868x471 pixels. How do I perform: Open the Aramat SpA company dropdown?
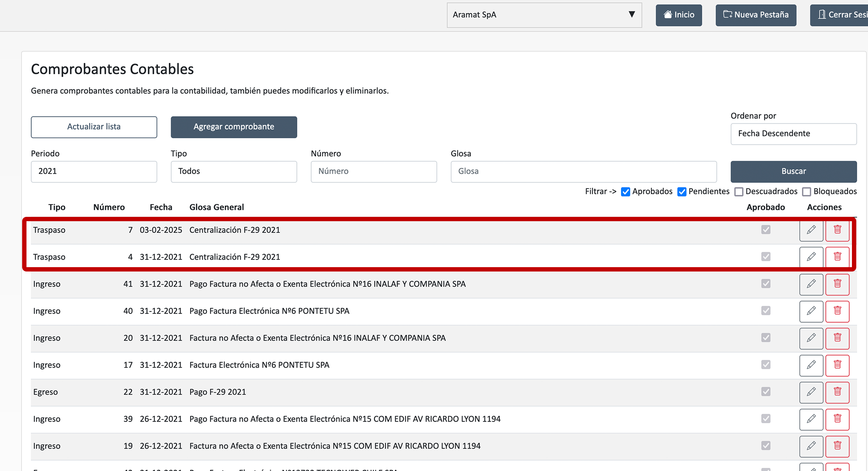click(544, 15)
